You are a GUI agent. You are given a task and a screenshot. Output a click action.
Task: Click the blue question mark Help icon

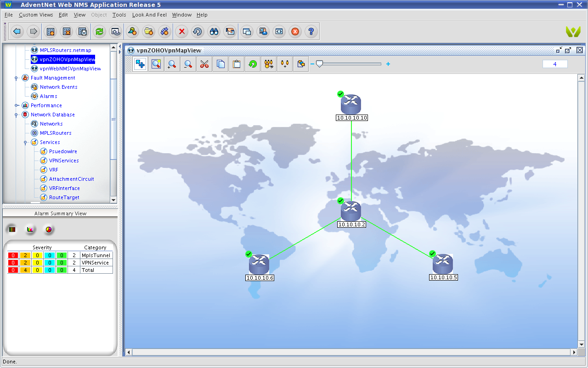point(311,32)
